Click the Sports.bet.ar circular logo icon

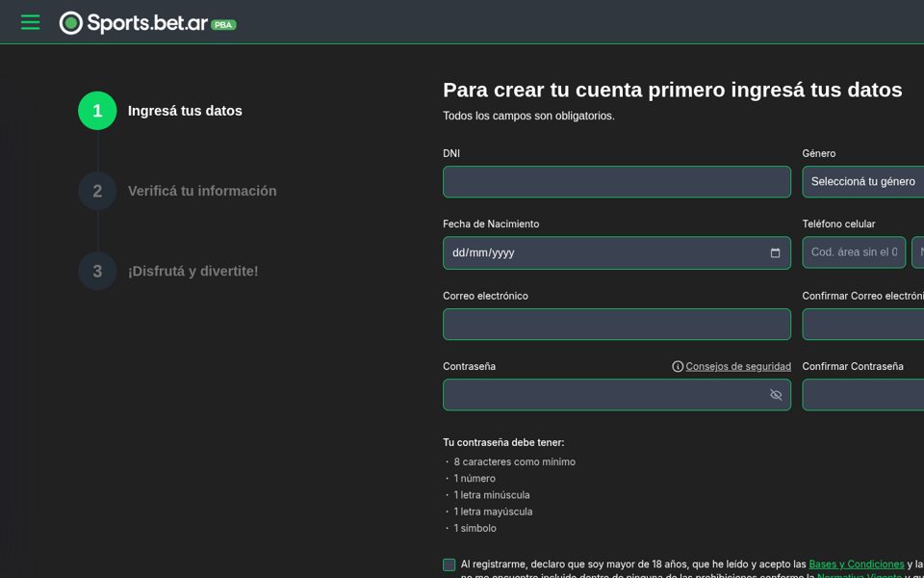click(71, 23)
